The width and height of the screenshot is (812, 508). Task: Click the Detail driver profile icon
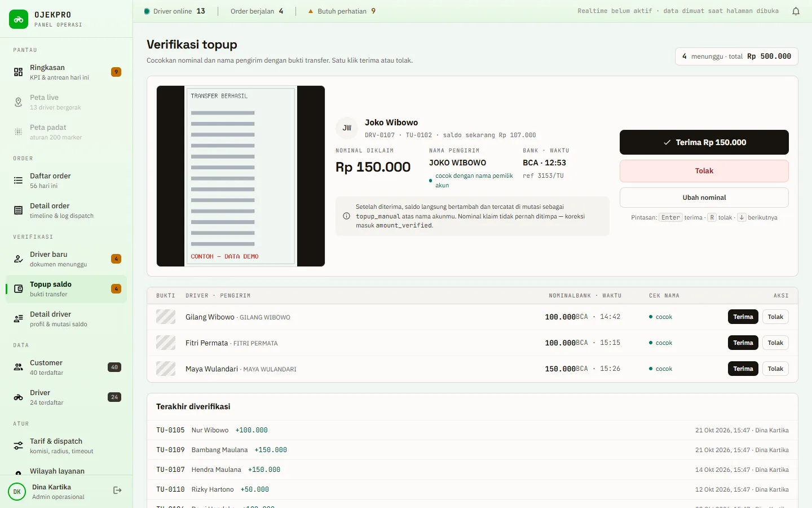point(19,319)
